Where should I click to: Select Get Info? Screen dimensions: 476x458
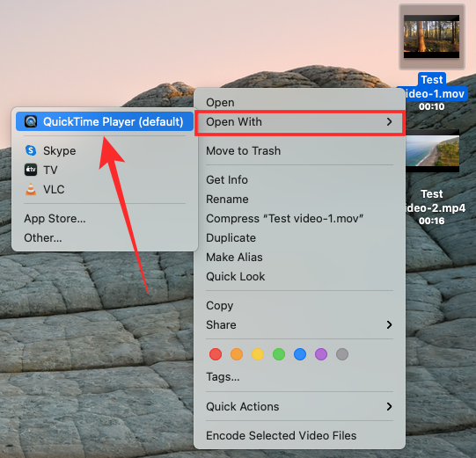coord(300,180)
